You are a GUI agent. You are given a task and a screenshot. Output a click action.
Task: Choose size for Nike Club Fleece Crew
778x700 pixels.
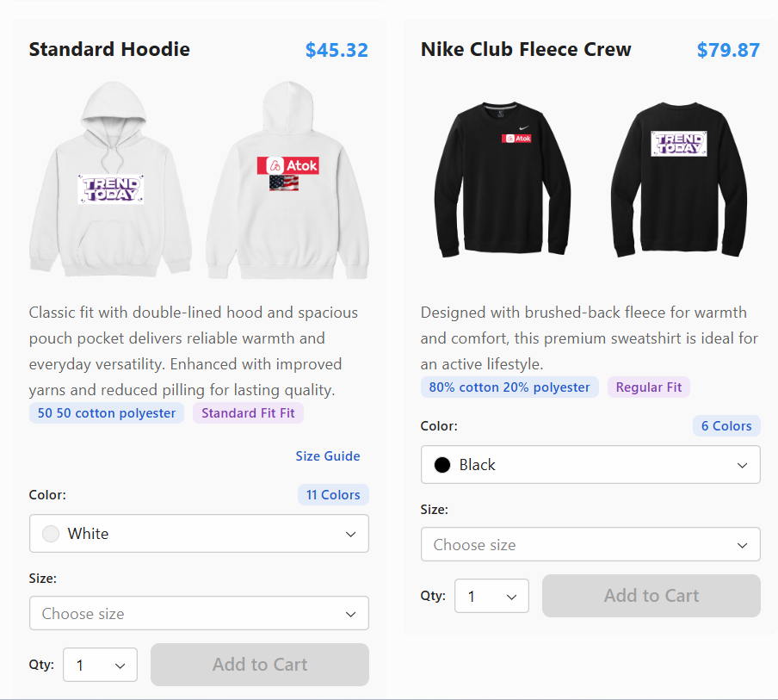590,545
